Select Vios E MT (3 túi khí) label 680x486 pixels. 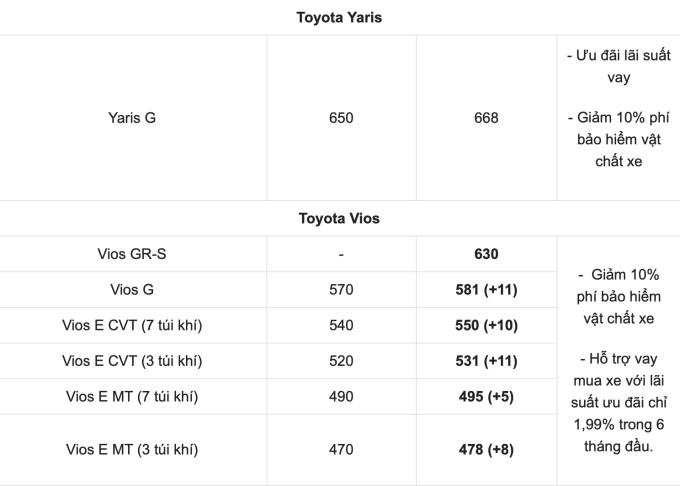click(132, 450)
